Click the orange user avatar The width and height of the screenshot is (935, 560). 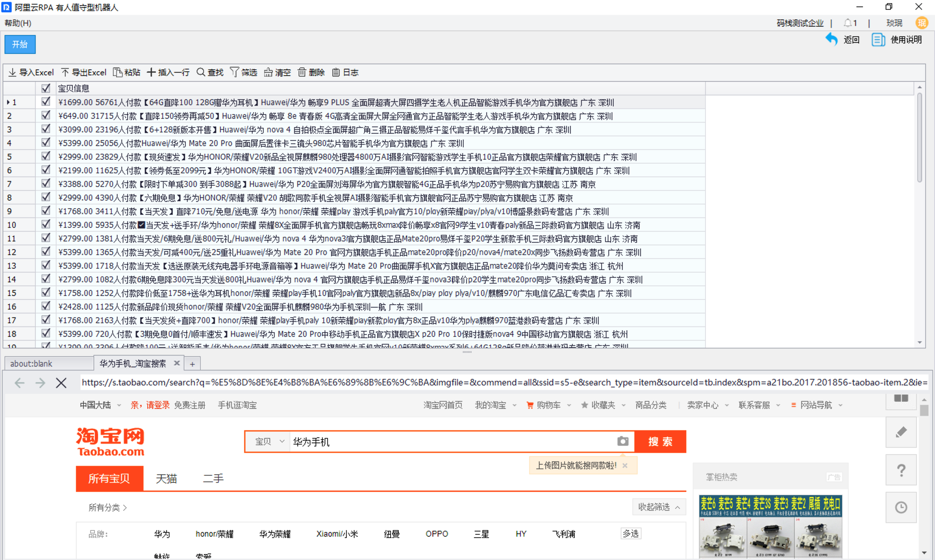click(922, 23)
